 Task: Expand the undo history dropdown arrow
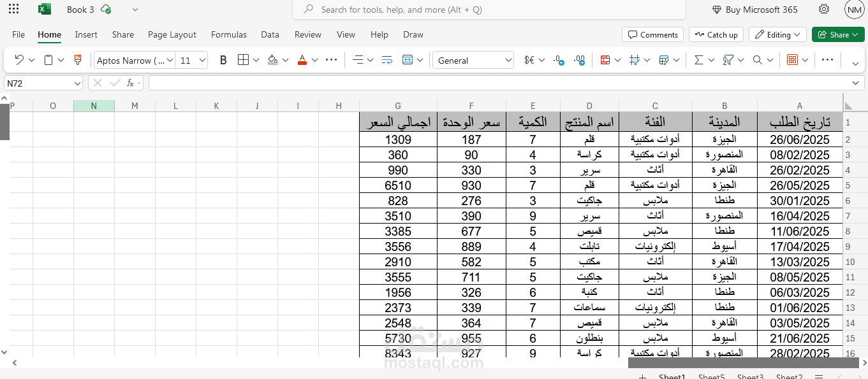pos(32,60)
